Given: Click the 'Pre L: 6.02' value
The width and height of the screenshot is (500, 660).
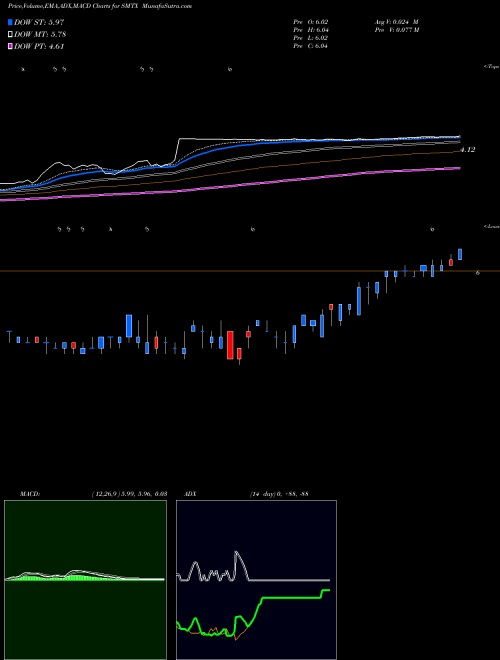Looking at the screenshot, I should (311, 38).
